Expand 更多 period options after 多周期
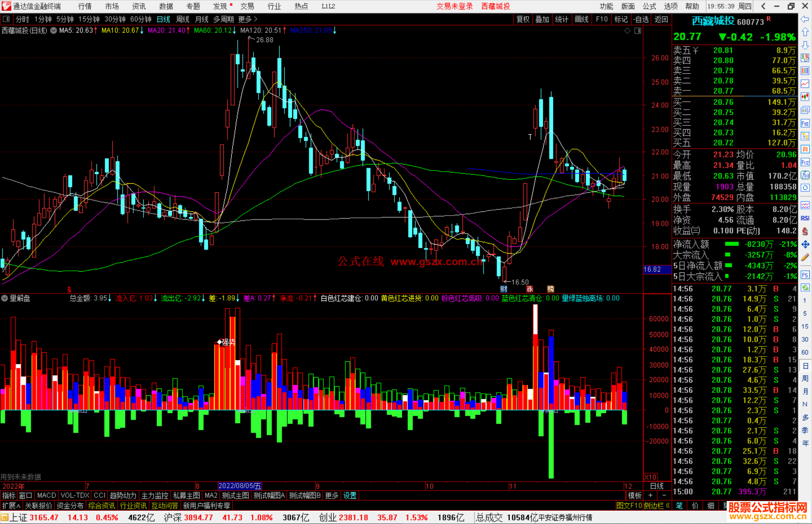Image resolution: width=812 pixels, height=524 pixels. click(x=247, y=19)
